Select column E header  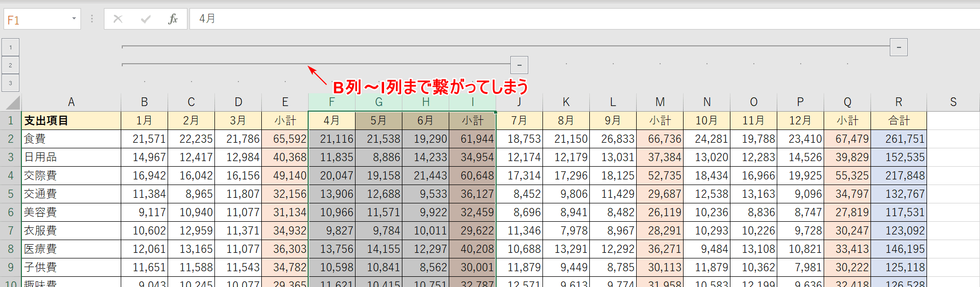(285, 102)
